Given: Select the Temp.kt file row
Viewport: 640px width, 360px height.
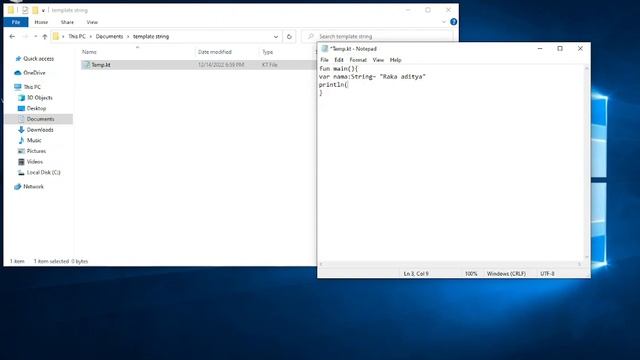Looking at the screenshot, I should tap(198, 64).
